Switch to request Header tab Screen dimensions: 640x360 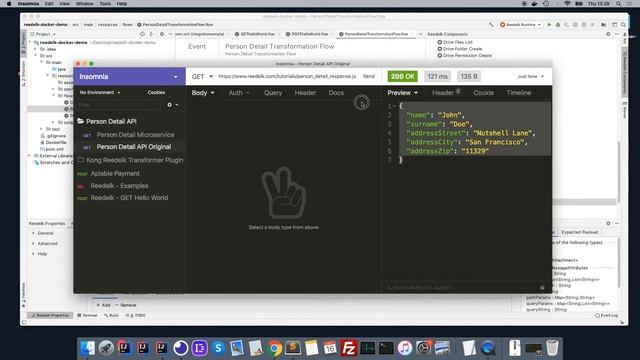point(305,93)
